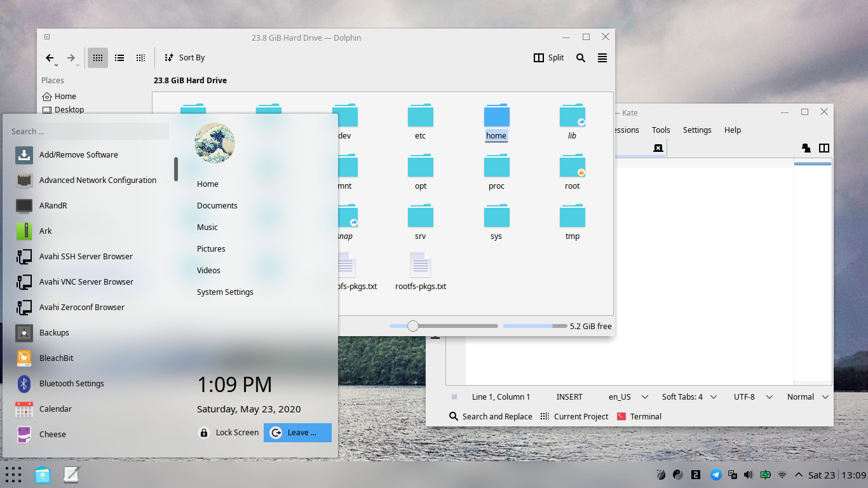This screenshot has width=868, height=488.
Task: Select the sys folder
Action: point(496,222)
